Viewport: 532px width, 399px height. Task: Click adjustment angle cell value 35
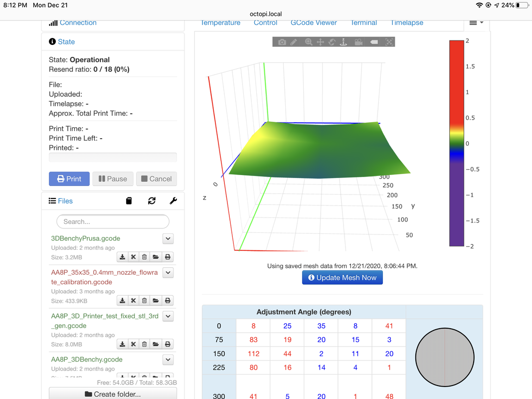tap(321, 326)
